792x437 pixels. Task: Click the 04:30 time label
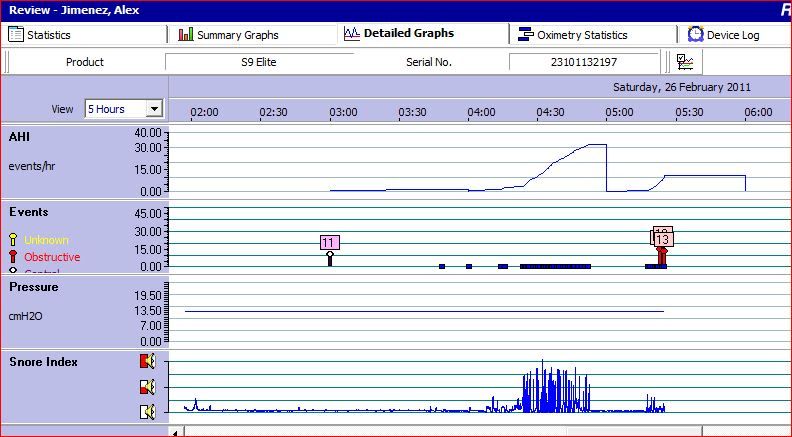(x=550, y=112)
